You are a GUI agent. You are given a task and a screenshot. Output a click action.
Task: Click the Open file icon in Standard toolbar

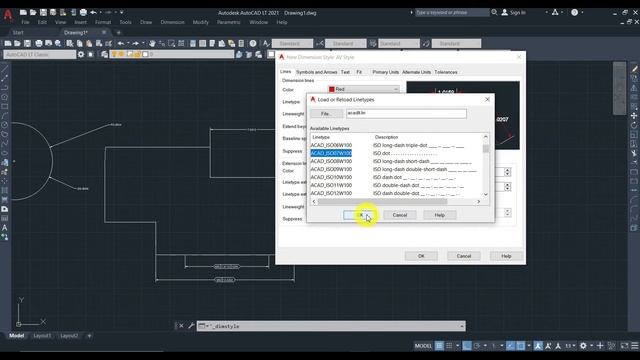coord(17,43)
